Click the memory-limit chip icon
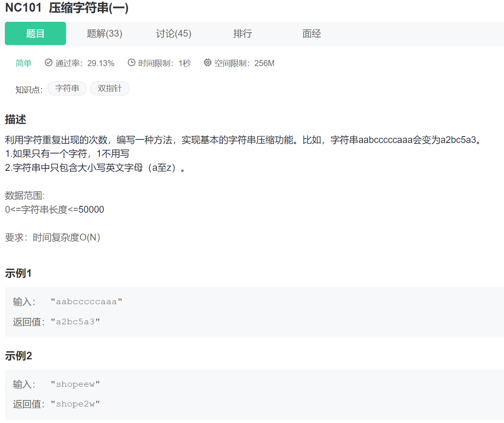 pyautogui.click(x=207, y=62)
